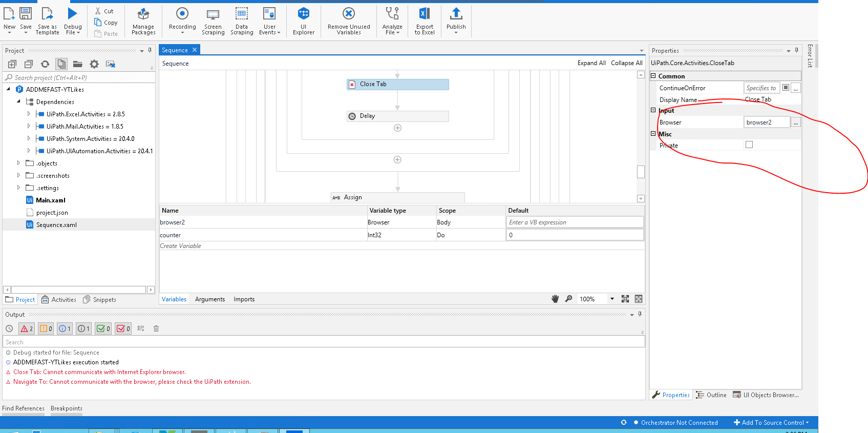This screenshot has height=433, width=868.
Task: Open the zoom percentage dropdown
Action: coord(611,299)
